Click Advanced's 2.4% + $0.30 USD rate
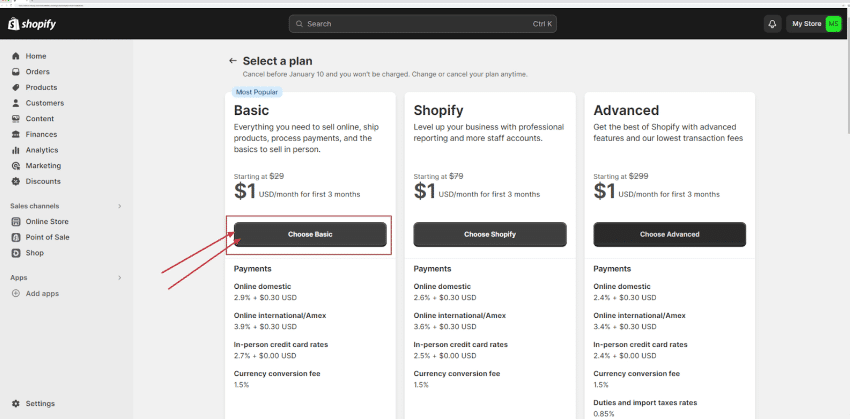This screenshot has height=419, width=850. pyautogui.click(x=625, y=298)
